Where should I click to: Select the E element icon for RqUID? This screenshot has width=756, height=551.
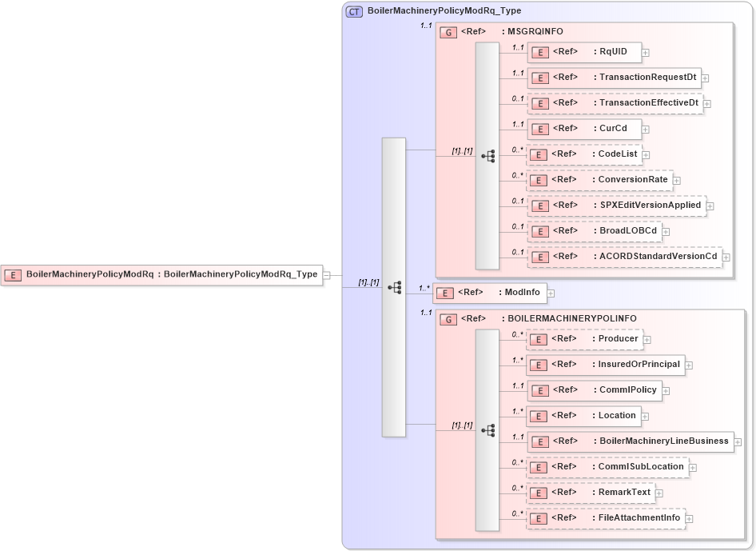(539, 52)
